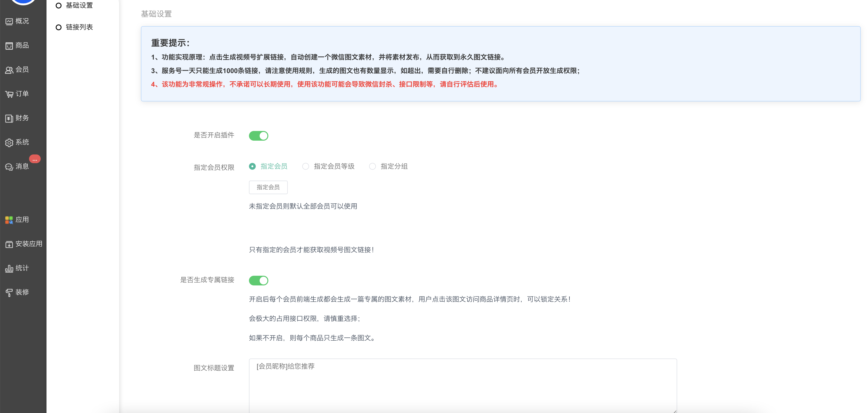The image size is (868, 413).
Task: Open 装修 paint roller icon
Action: [9, 293]
